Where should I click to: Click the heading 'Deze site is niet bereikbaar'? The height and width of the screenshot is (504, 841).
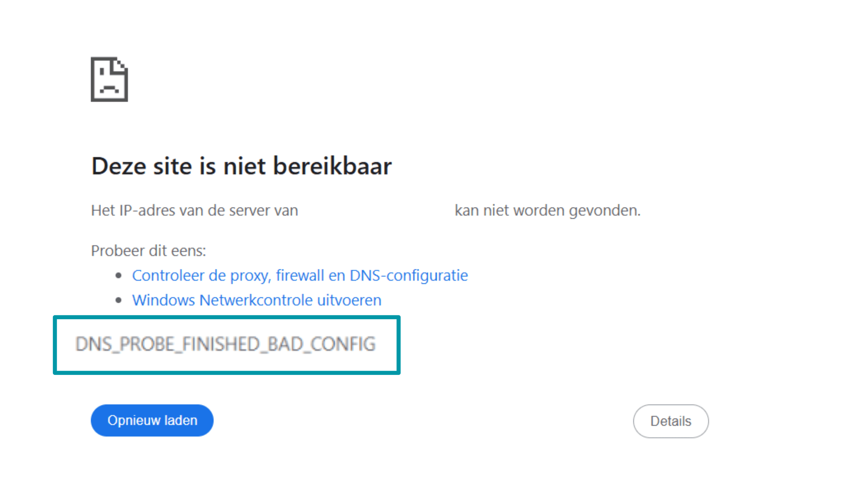coord(241,166)
